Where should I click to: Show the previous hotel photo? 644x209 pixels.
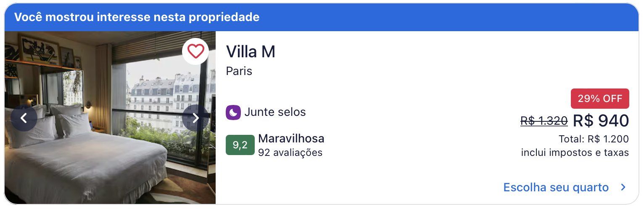24,118
